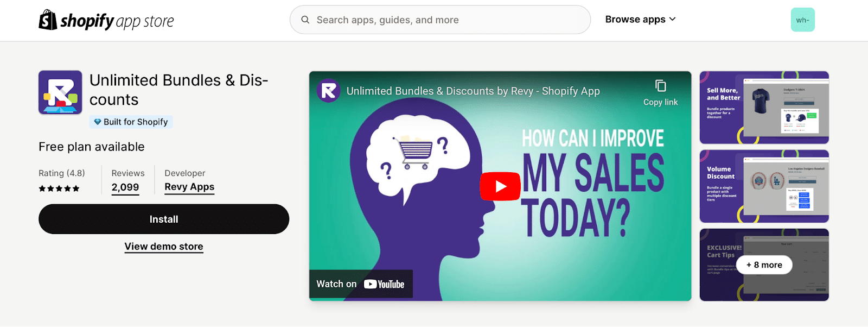Viewport: 868px width, 327px height.
Task: Click the video title text link
Action: (473, 91)
